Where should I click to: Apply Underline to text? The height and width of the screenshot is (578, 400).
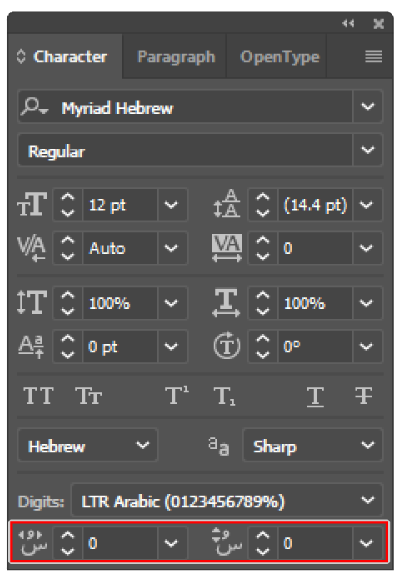(x=315, y=397)
